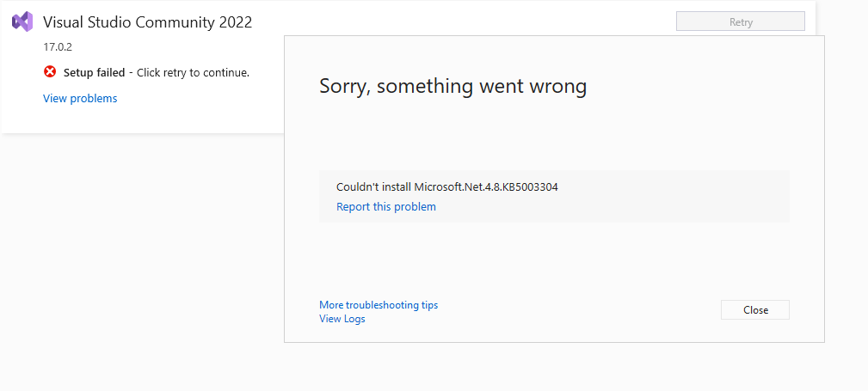868x391 pixels.
Task: Dismiss the error dialog with Close
Action: coord(755,309)
